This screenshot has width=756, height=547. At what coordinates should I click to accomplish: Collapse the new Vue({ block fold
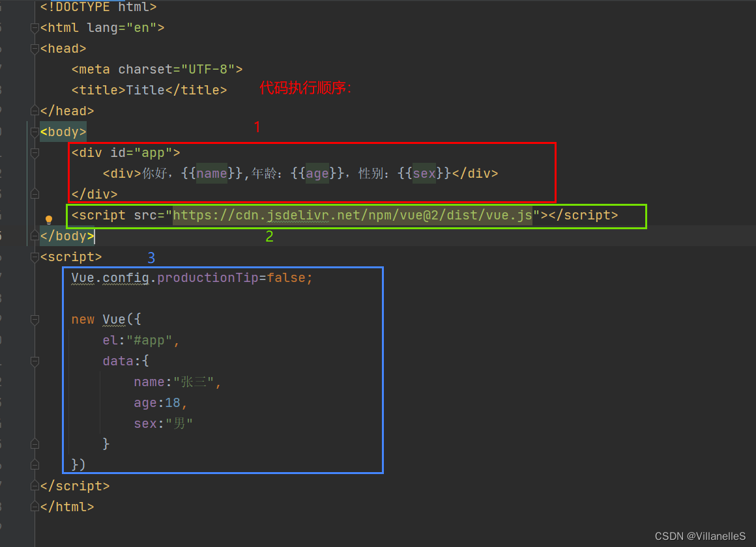(x=35, y=319)
